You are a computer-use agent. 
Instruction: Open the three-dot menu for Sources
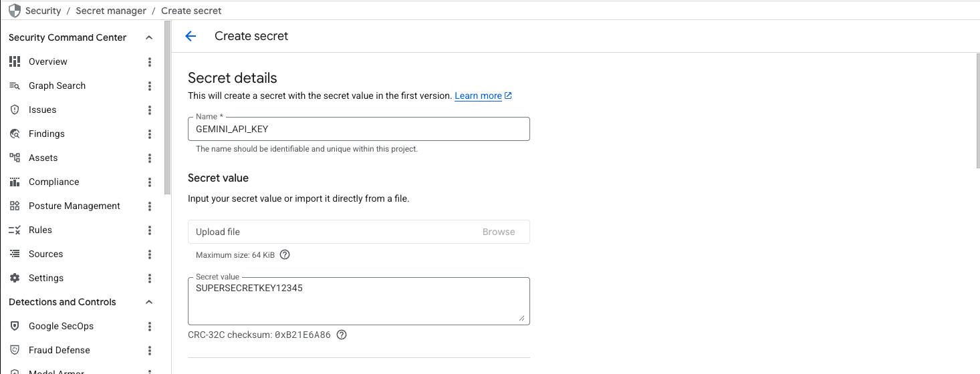150,254
